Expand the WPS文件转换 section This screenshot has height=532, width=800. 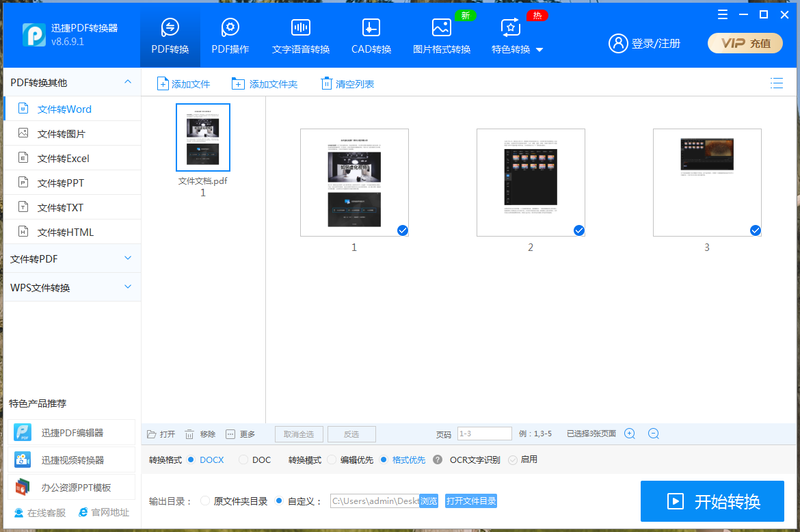pyautogui.click(x=72, y=287)
